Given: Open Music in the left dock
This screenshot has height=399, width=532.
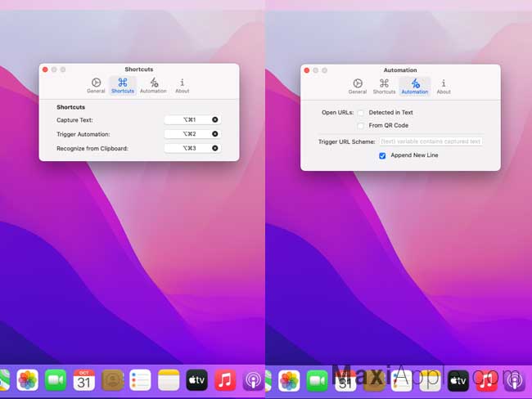Looking at the screenshot, I should (225, 380).
